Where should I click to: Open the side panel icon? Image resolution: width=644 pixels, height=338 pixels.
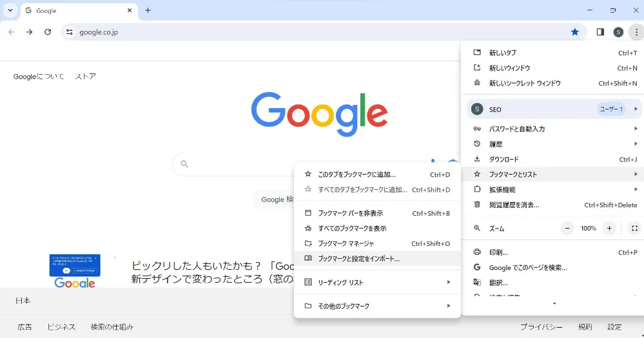coord(600,32)
